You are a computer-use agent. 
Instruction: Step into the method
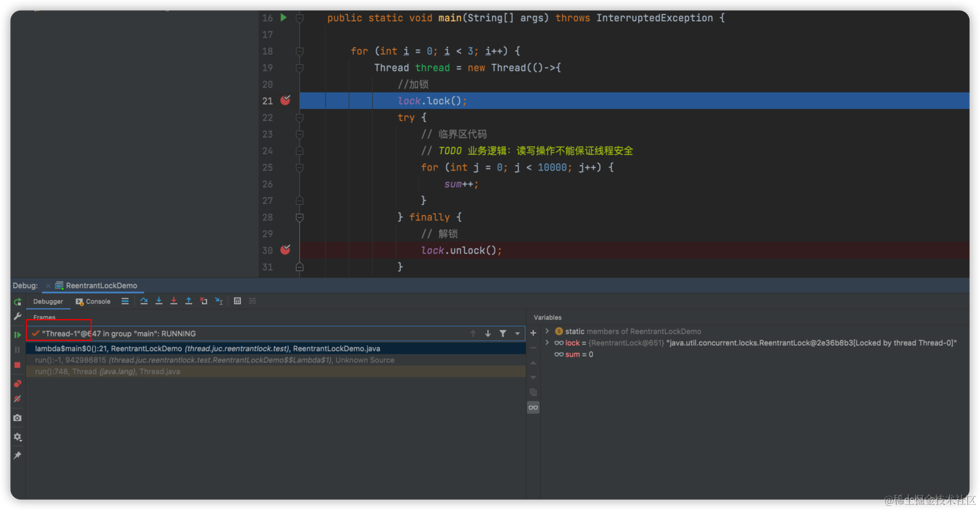click(159, 301)
